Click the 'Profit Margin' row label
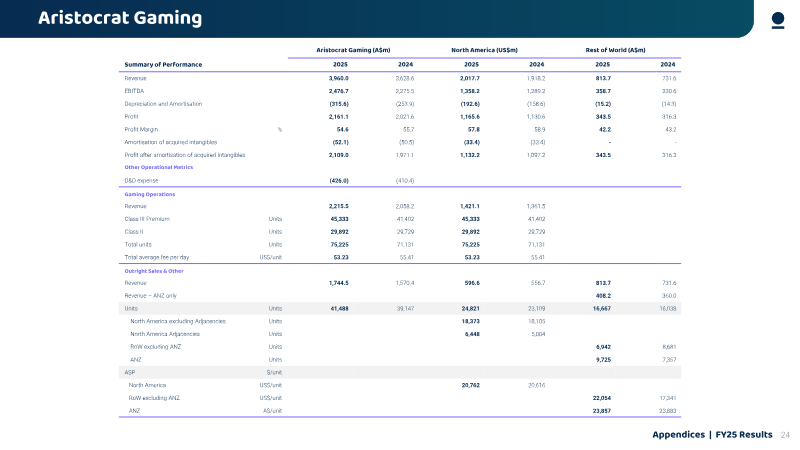The height and width of the screenshot is (450, 800). tap(141, 130)
